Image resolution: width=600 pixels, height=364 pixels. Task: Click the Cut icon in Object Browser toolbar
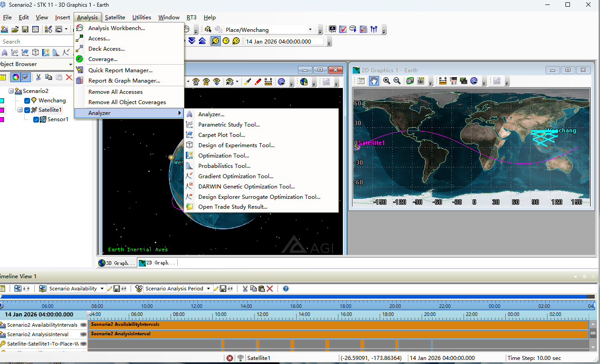click(39, 77)
